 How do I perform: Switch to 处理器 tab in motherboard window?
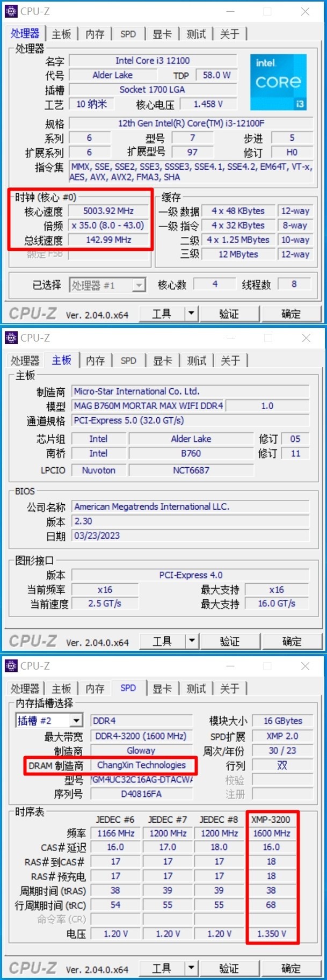[25, 361]
